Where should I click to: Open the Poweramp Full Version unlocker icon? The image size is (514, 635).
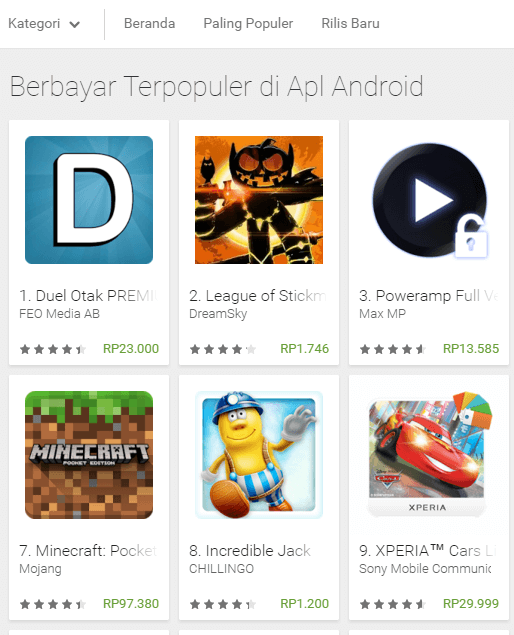(429, 200)
